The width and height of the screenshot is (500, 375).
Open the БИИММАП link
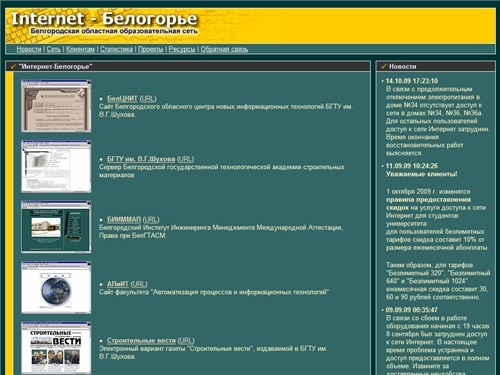pos(124,219)
